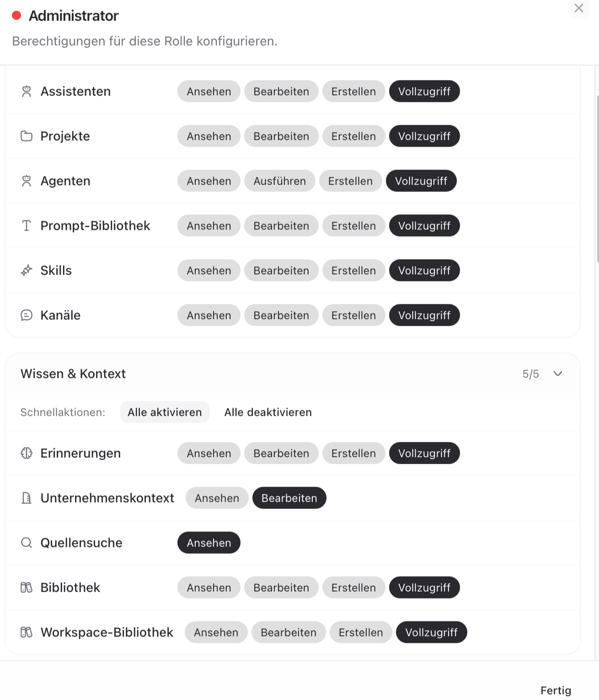The width and height of the screenshot is (599, 700).
Task: Select Bearbeiten for Bibliothek
Action: click(281, 588)
